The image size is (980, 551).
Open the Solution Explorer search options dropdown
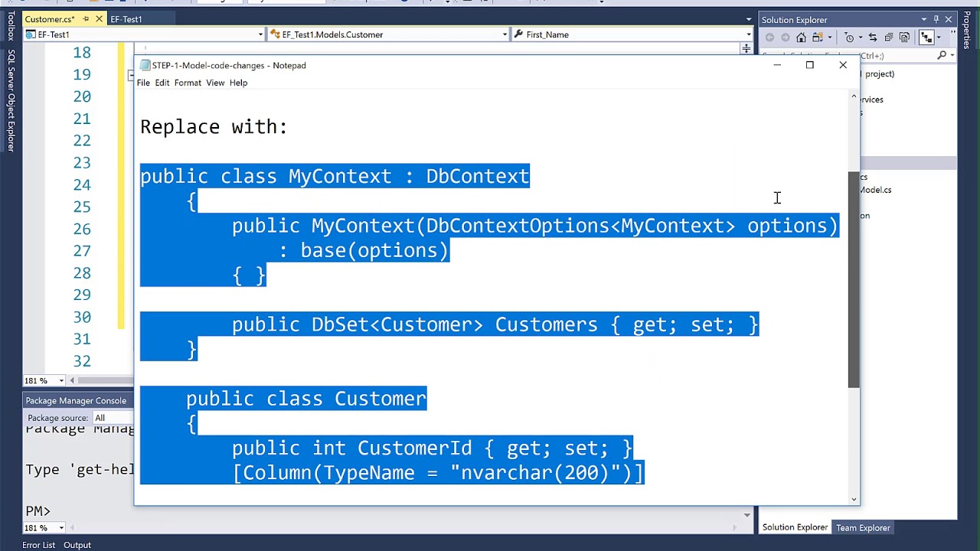coord(952,55)
